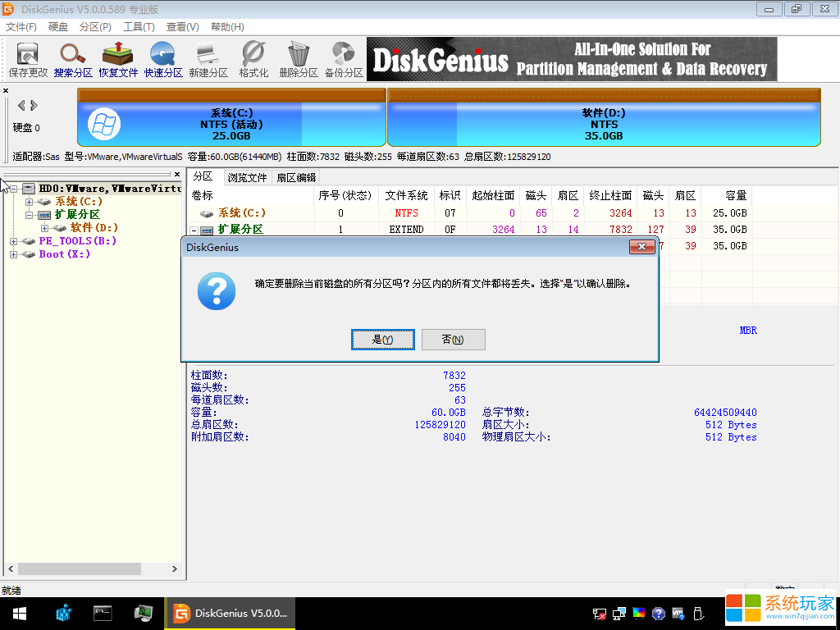Screen dimensions: 840x630
Task: Close the DiskGenius confirmation dialog
Action: point(641,247)
